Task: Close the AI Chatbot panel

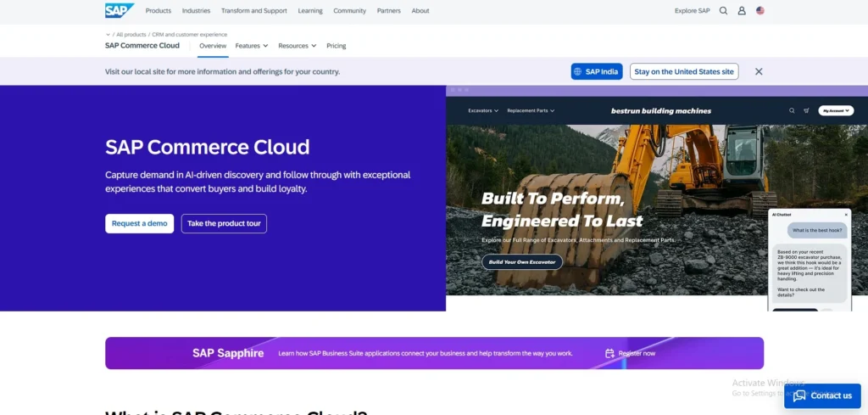Action: coord(846,215)
